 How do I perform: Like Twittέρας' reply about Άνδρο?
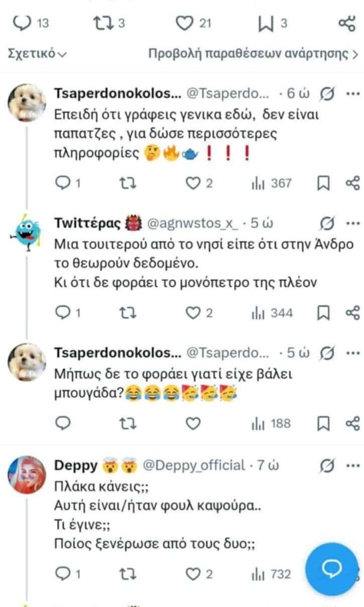pos(193,313)
